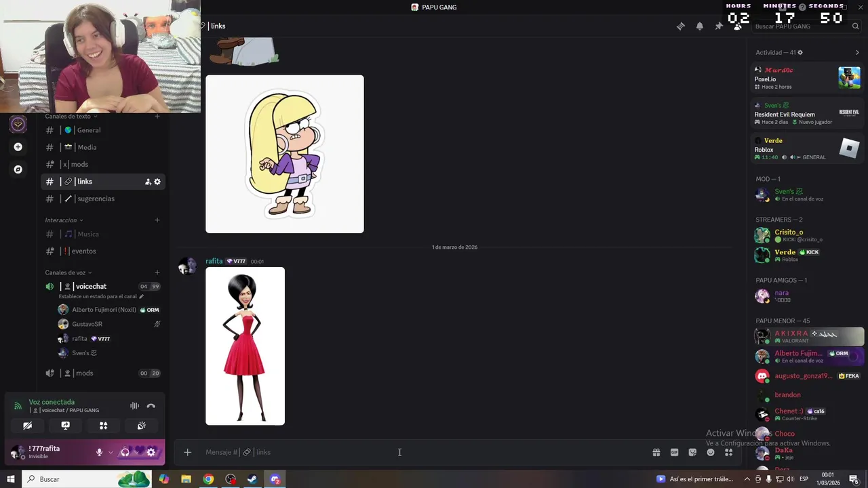Create channel in Canales de voz

(x=157, y=272)
